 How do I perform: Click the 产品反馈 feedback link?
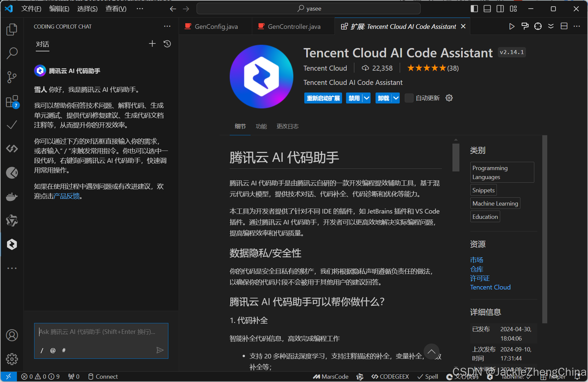pyautogui.click(x=67, y=196)
